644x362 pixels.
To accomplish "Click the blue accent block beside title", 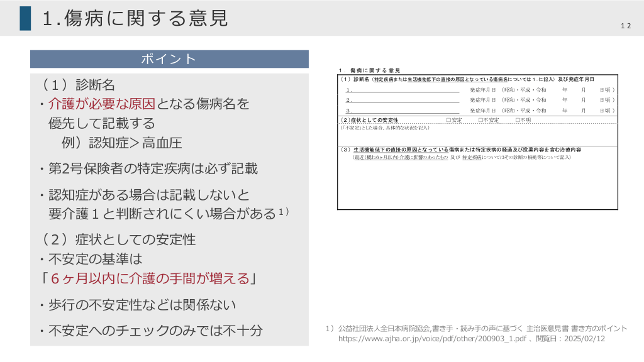I will pos(25,18).
